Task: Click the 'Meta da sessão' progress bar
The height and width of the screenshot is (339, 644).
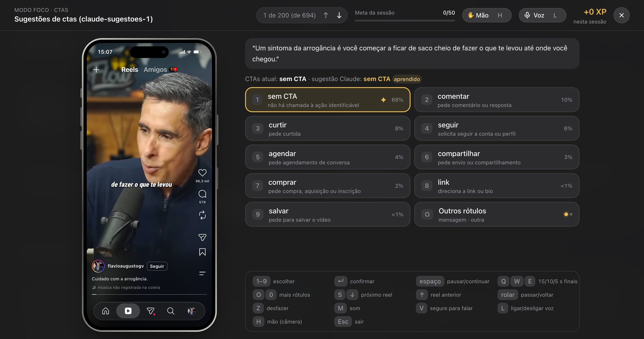Action: click(x=405, y=21)
